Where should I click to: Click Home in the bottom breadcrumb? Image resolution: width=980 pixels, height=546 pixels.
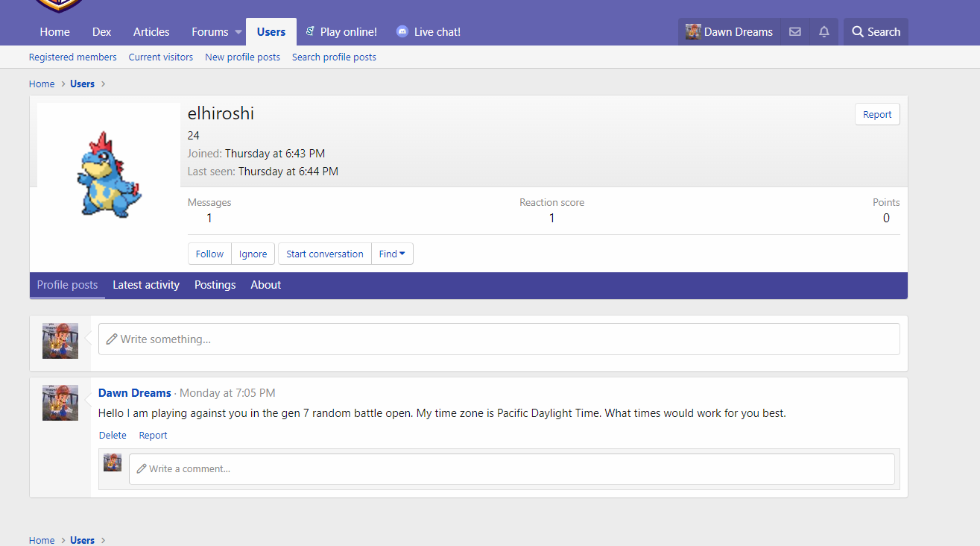tap(42, 540)
